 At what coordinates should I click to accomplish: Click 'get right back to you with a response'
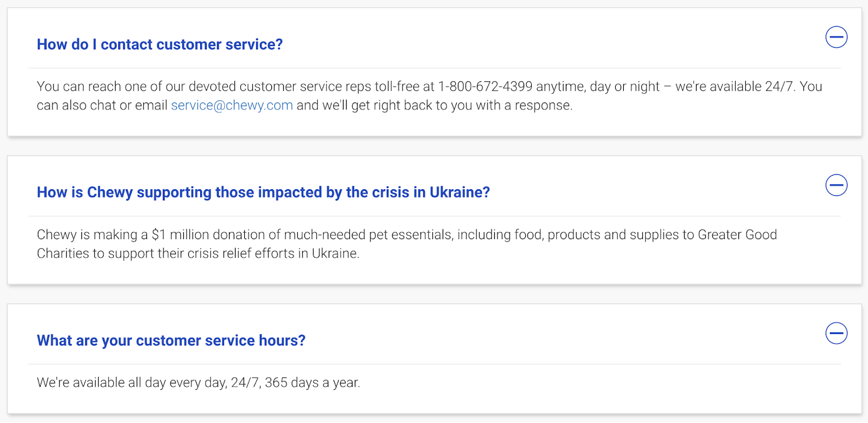tap(462, 105)
